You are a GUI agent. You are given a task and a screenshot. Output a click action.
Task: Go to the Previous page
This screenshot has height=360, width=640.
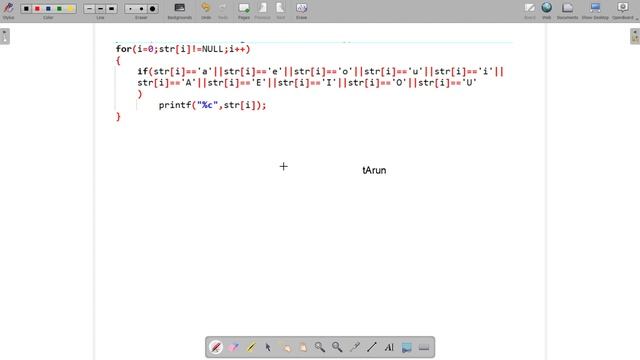click(262, 10)
